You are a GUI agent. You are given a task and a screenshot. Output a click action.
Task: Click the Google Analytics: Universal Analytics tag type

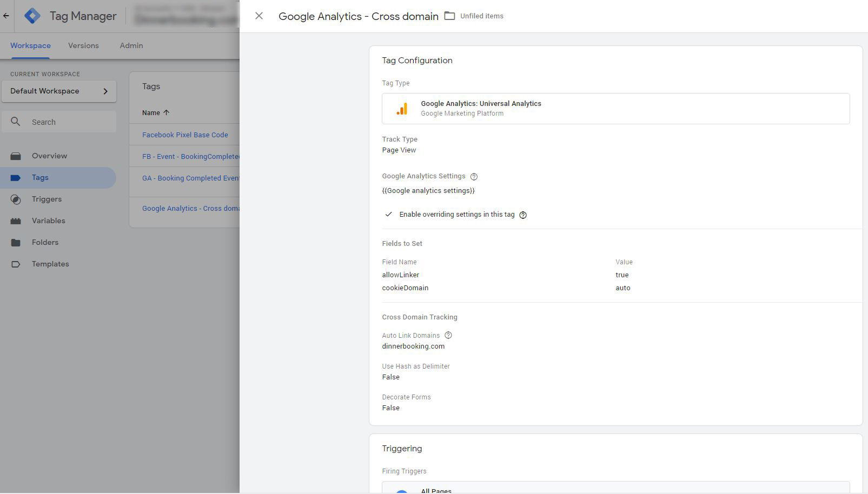click(616, 109)
